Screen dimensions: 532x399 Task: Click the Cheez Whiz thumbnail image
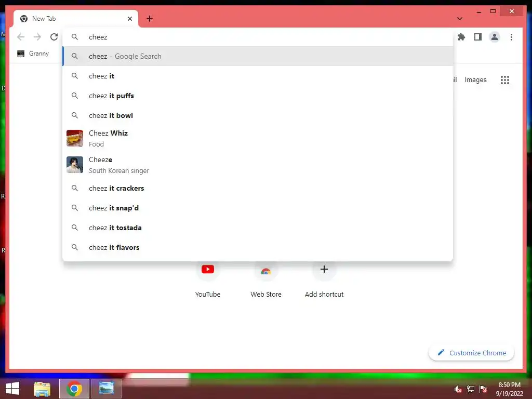tap(75, 138)
